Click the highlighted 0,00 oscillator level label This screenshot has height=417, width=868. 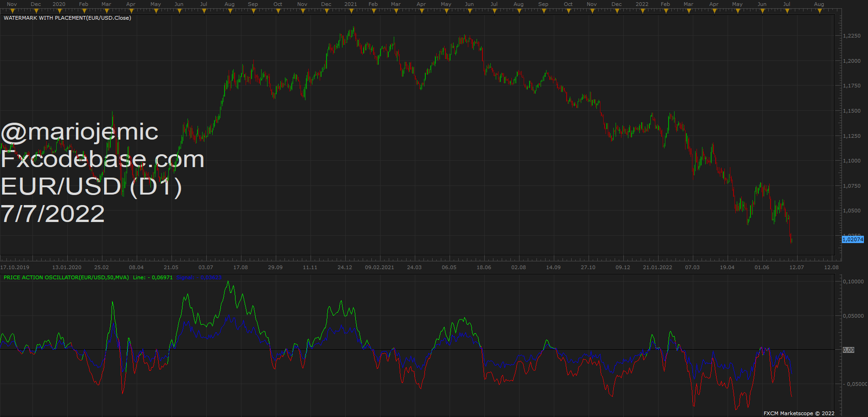coord(848,350)
